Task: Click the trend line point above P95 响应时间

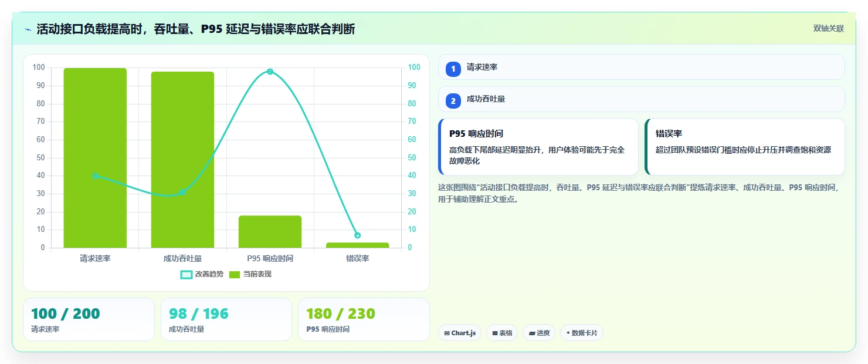Action: click(x=270, y=72)
